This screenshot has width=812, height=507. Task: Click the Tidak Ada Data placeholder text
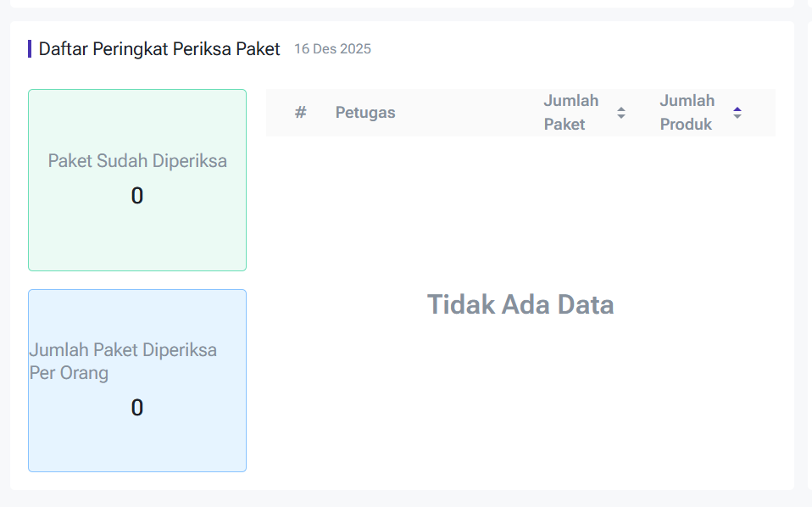[520, 304]
